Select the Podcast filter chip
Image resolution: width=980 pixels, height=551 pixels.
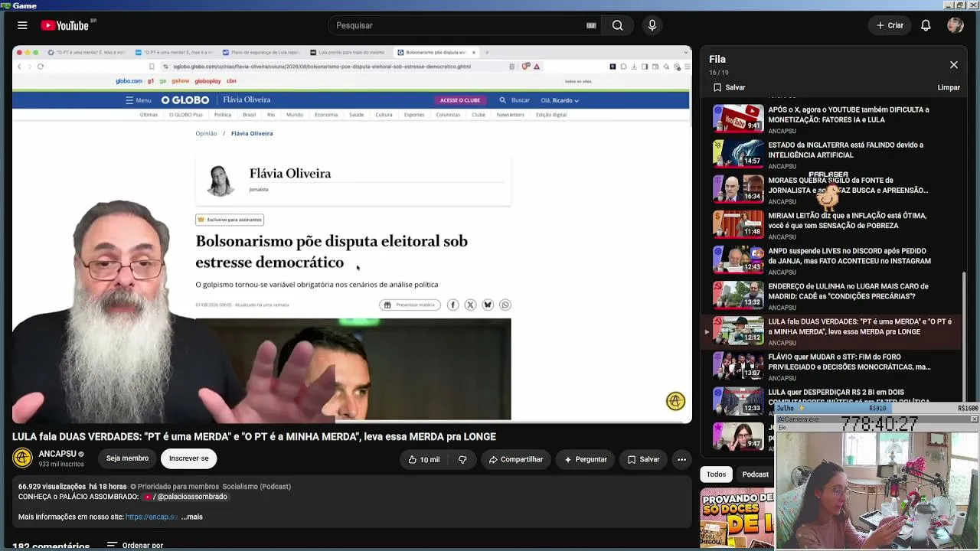point(755,474)
